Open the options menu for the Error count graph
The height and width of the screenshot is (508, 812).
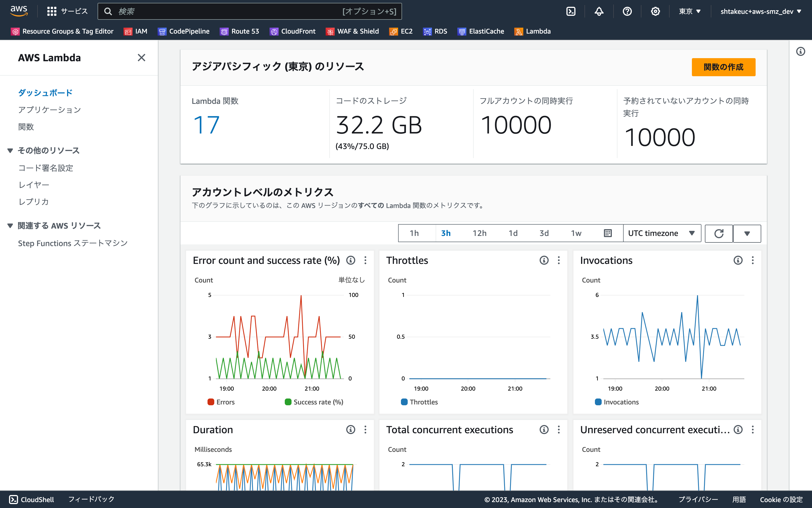[365, 260]
